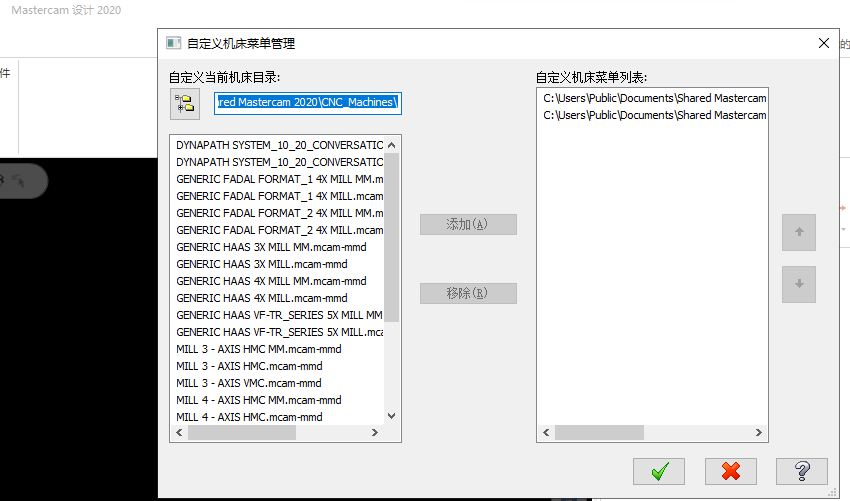Select first DYNAPATH SYSTEM_10_20_CONVERSATIC entry

(x=279, y=145)
